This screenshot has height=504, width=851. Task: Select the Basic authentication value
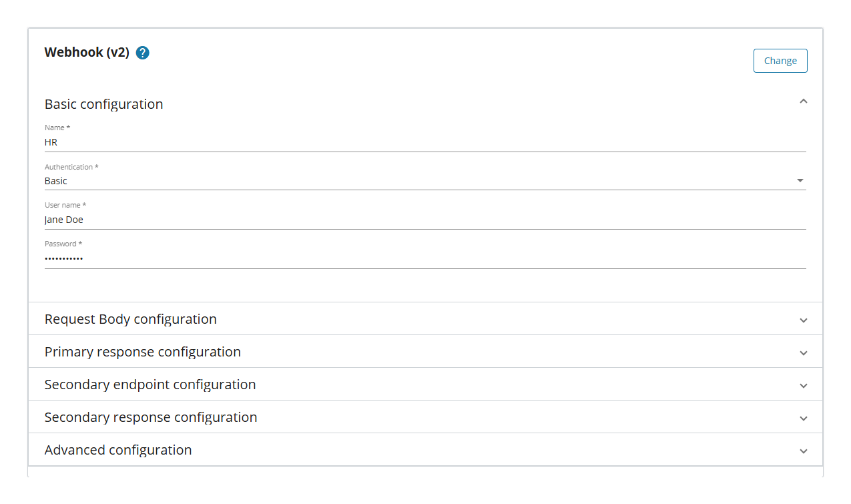[55, 180]
